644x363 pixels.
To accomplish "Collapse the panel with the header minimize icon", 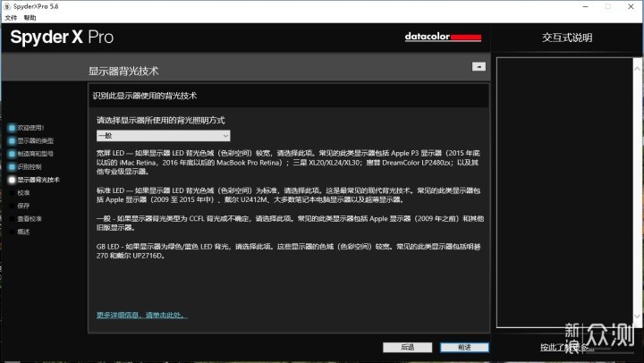I will point(479,66).
